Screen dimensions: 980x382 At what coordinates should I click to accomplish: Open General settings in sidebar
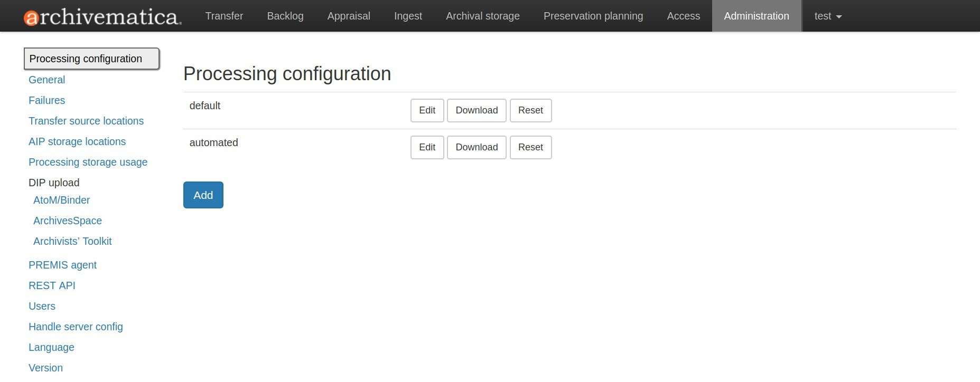coord(46,80)
